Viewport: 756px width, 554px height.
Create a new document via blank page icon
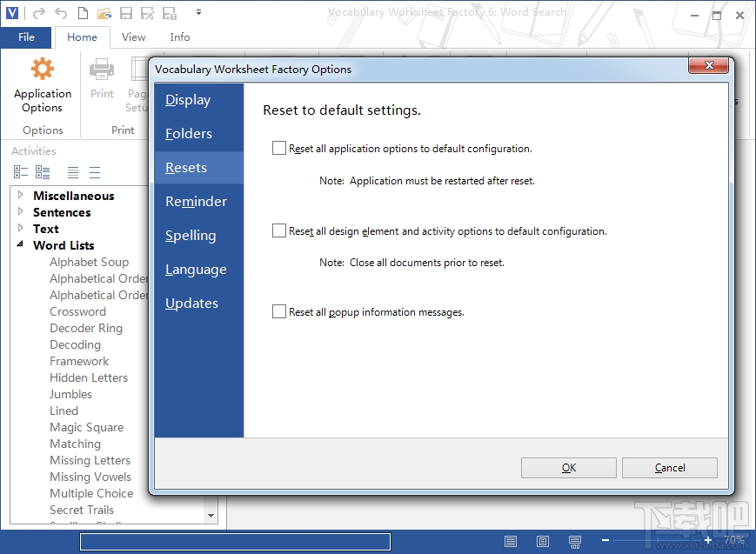pyautogui.click(x=83, y=13)
